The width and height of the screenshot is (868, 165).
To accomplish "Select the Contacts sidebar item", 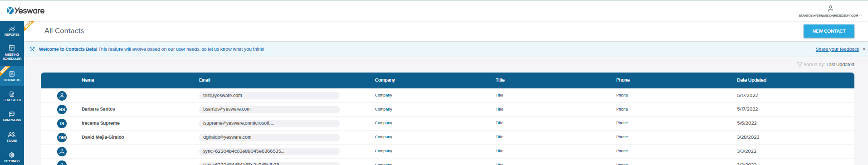I will click(12, 76).
